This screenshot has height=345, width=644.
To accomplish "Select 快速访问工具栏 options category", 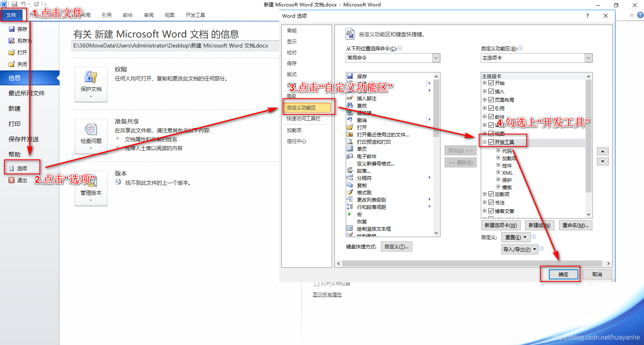I will [x=303, y=118].
